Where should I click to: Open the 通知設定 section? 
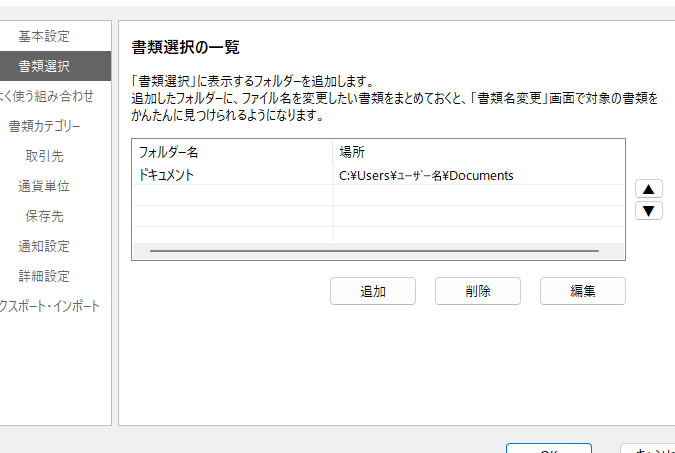(x=45, y=246)
